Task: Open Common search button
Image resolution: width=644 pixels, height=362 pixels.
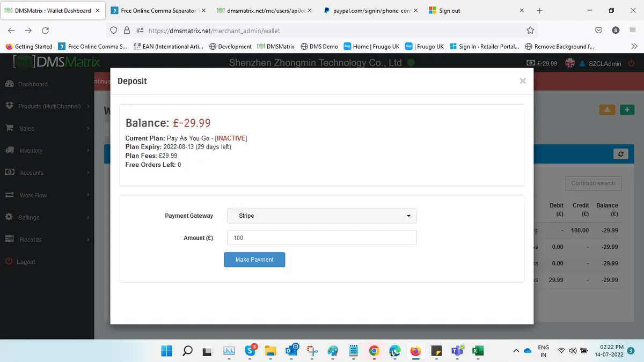Action: click(593, 183)
